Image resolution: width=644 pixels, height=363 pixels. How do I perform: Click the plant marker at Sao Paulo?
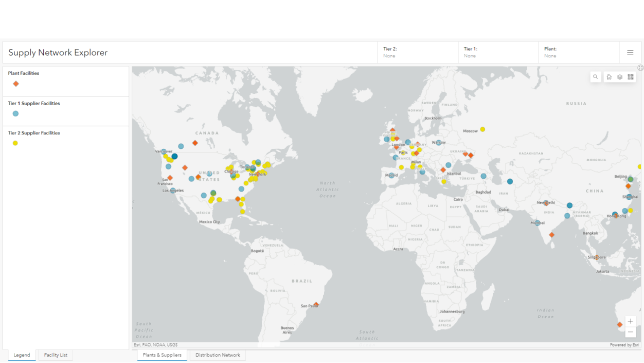point(316,304)
